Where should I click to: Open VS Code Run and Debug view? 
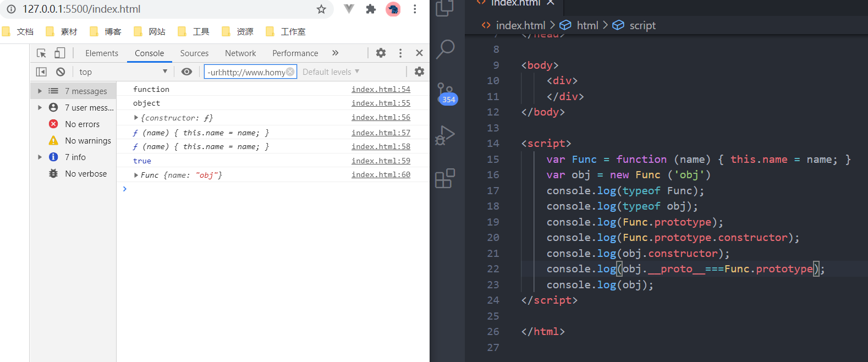tap(444, 135)
